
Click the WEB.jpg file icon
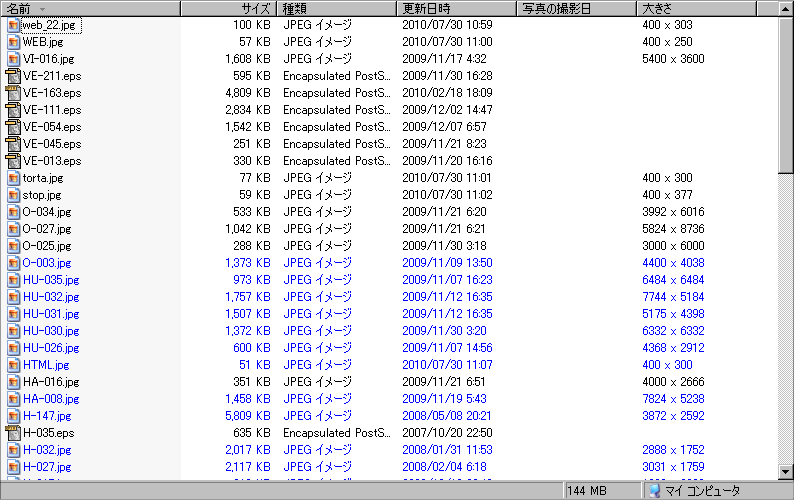point(14,42)
